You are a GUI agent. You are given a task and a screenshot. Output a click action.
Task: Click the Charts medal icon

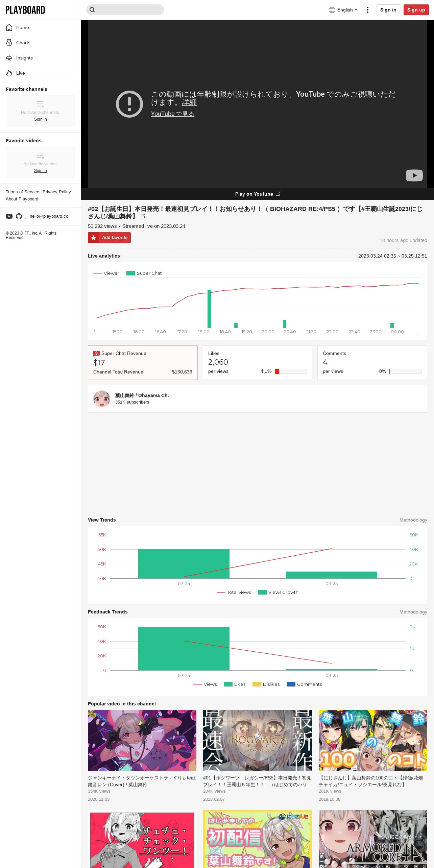(9, 43)
